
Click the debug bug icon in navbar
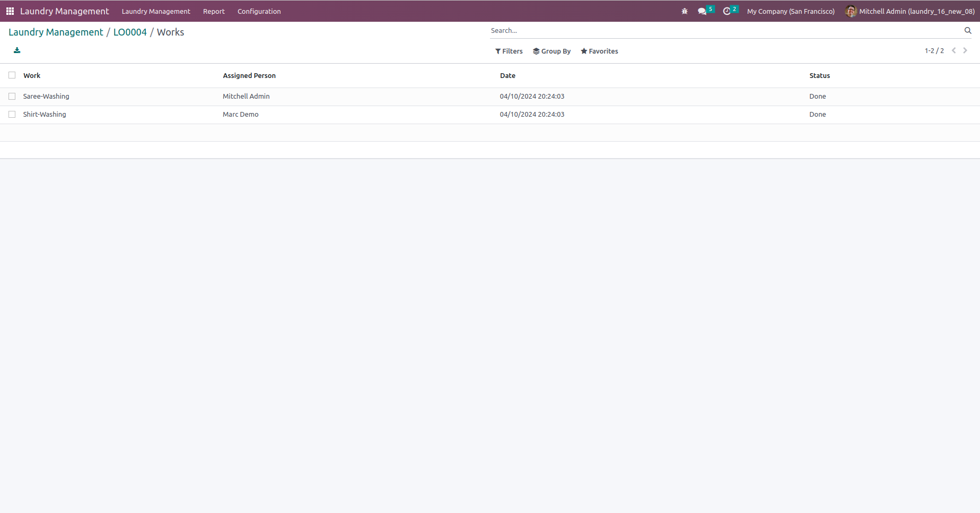click(685, 11)
